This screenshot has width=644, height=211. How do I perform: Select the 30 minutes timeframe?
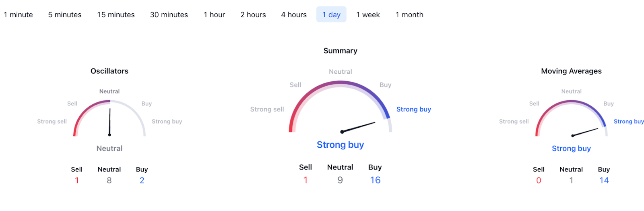tap(169, 15)
